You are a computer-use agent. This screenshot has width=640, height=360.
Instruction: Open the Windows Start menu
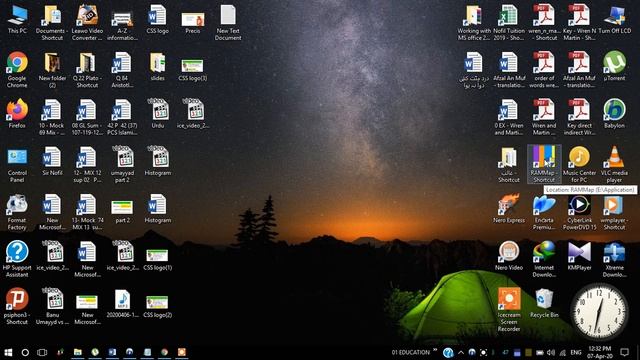tap(8, 352)
